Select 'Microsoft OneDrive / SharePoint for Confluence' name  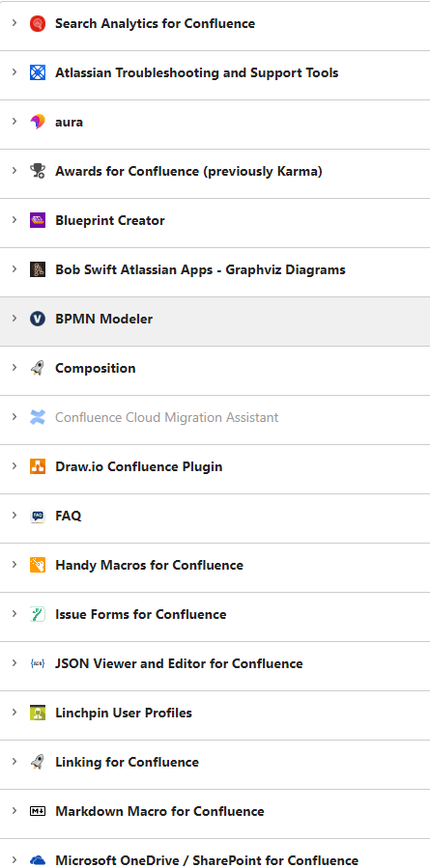207,860
